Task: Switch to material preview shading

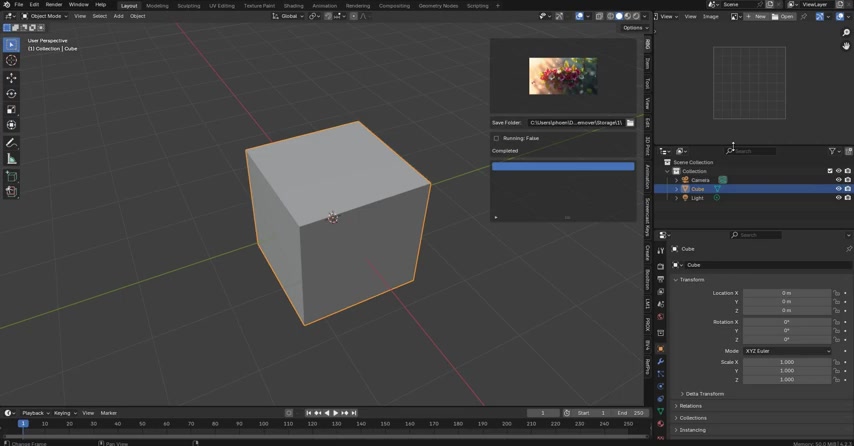Action: [627, 16]
